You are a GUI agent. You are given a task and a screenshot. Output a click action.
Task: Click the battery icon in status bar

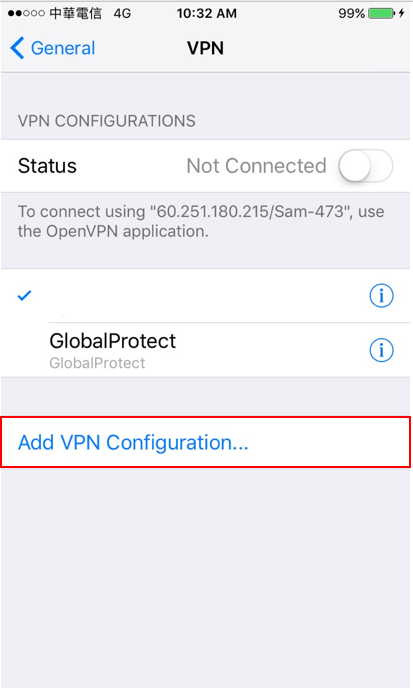coord(381,13)
